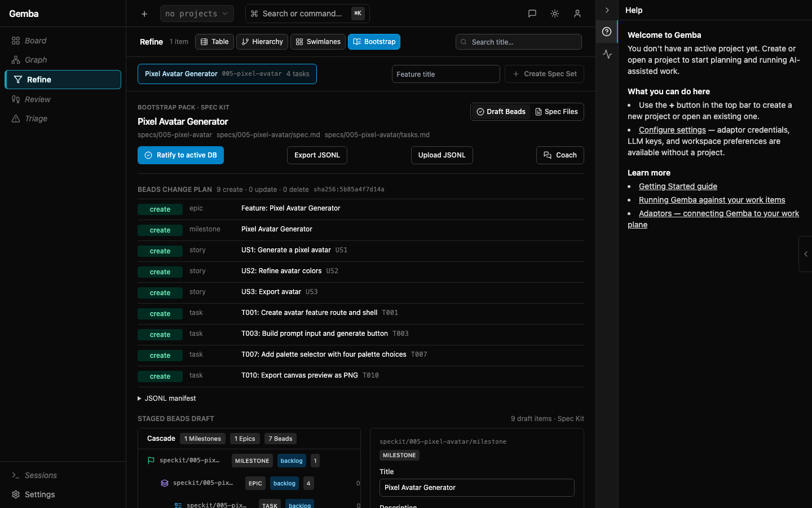This screenshot has height=508, width=812.
Task: Open the user profile icon
Action: tap(577, 14)
